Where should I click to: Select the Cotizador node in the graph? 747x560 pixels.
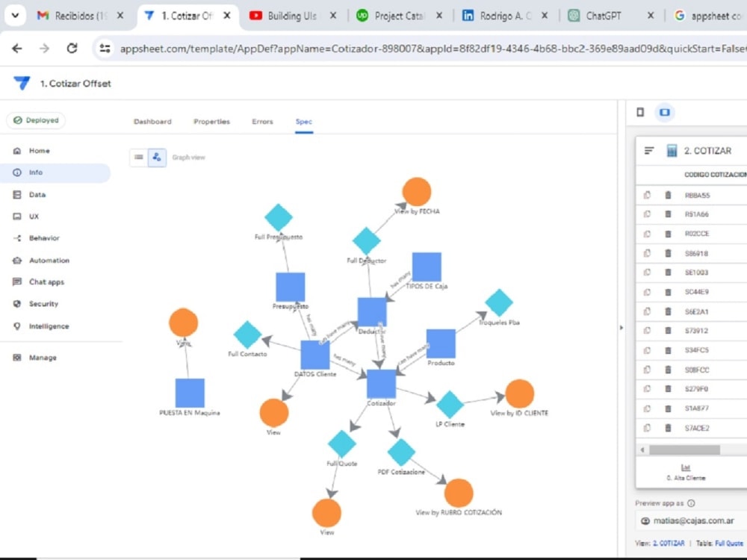[380, 382]
